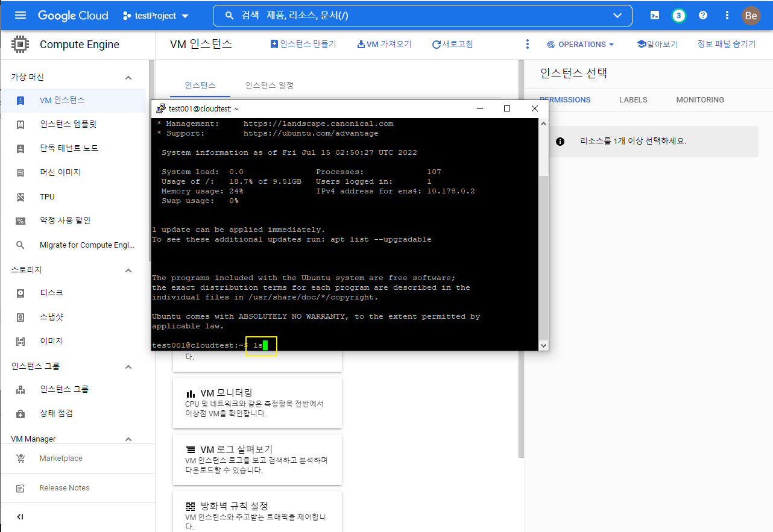Screen dimensions: 773x532
Task: Click 정보 패널 숨기기
Action: click(x=727, y=44)
